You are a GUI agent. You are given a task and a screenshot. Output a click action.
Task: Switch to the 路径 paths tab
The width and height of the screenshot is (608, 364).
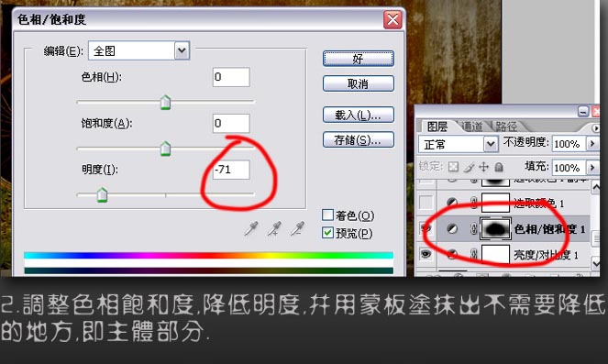[x=506, y=127]
